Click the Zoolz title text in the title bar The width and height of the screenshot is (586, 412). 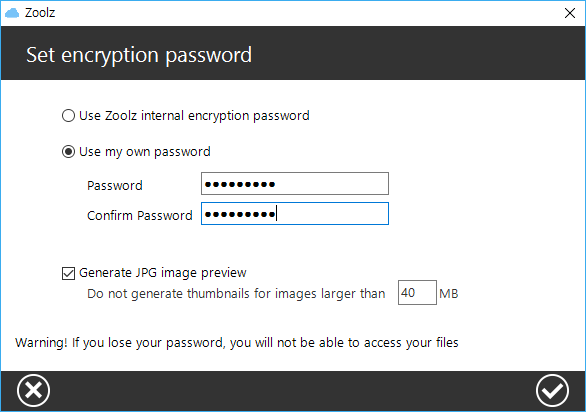tap(40, 13)
